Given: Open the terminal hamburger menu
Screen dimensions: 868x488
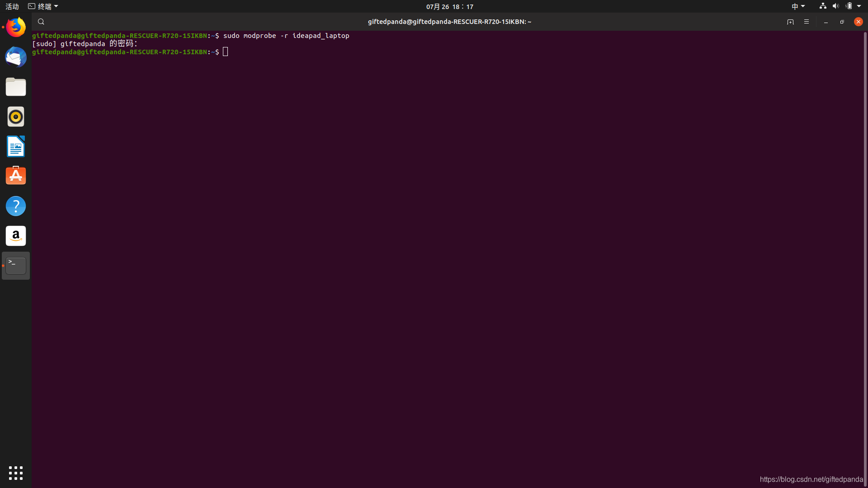Looking at the screenshot, I should point(807,22).
